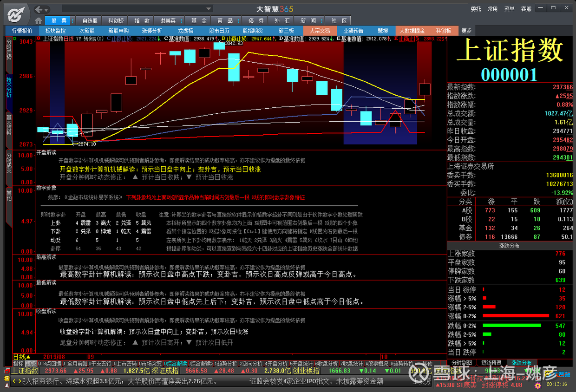The width and height of the screenshot is (576, 392).
Task: Switch to the 龙虎榜 tab
Action: click(x=185, y=31)
